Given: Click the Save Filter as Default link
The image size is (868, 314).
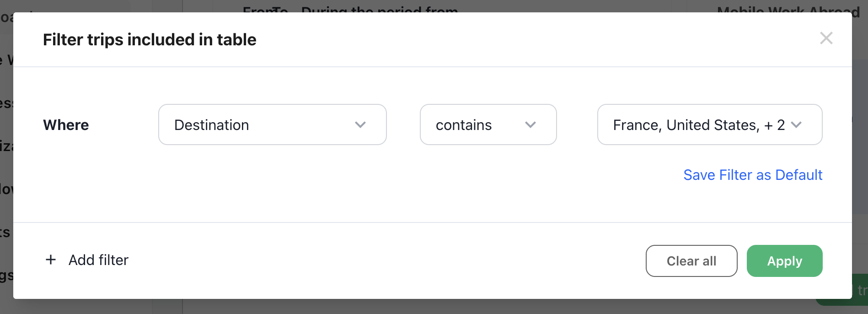Looking at the screenshot, I should coord(753,175).
